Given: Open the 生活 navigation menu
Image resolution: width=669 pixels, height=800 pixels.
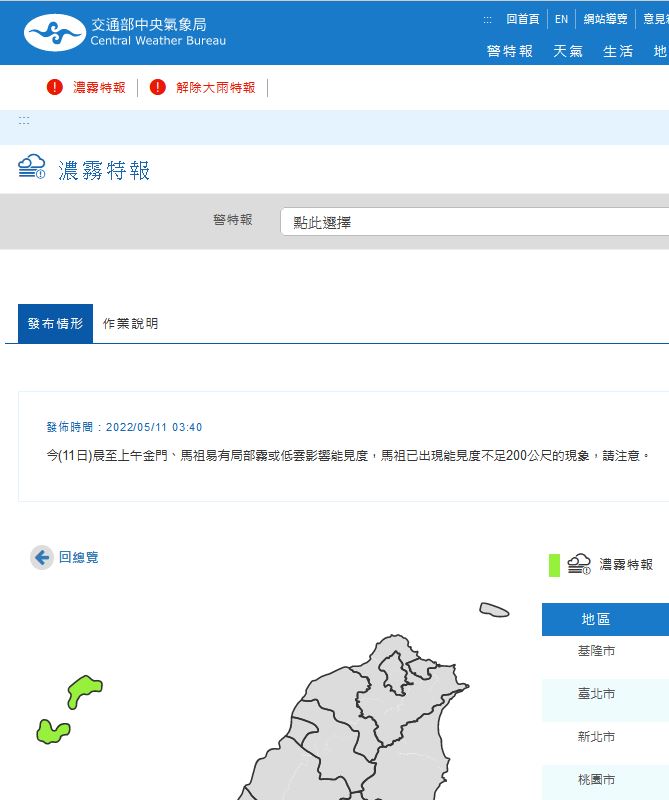Looking at the screenshot, I should pos(618,51).
